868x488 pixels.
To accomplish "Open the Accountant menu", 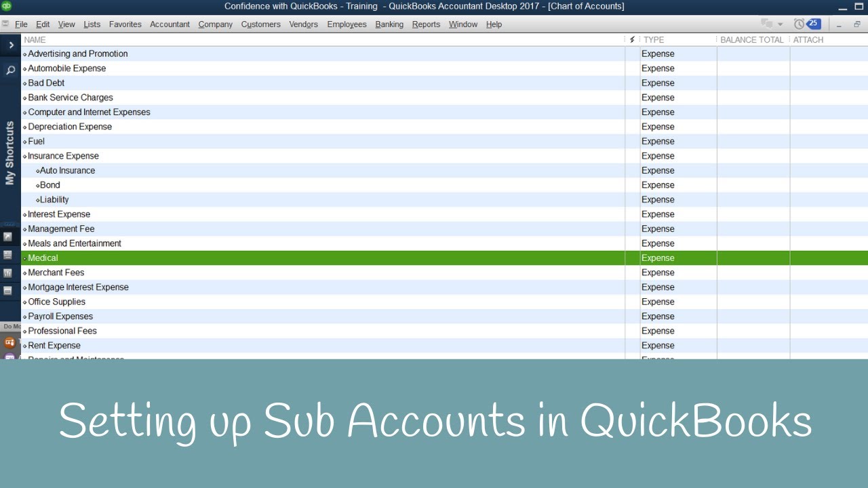I will point(170,24).
